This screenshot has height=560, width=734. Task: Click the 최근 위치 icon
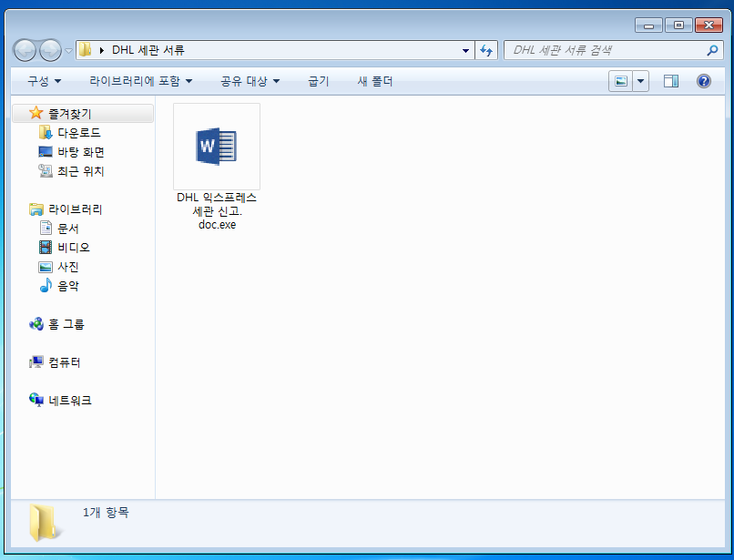(x=45, y=171)
